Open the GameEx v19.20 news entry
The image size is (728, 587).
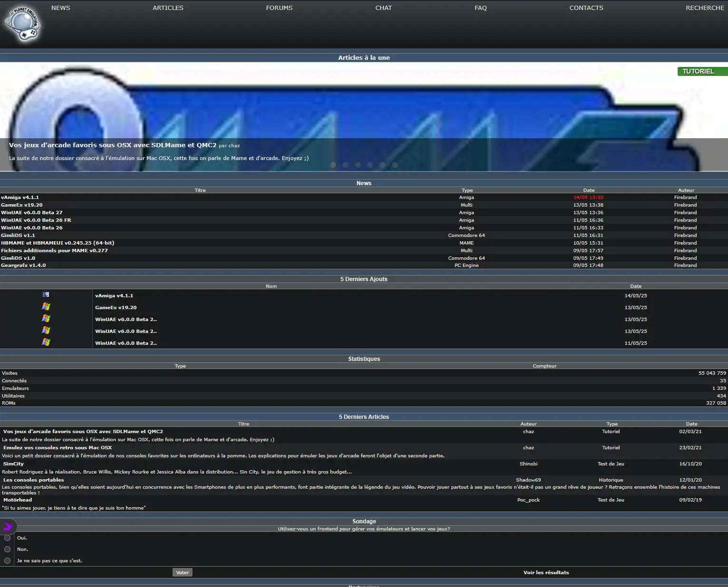coord(22,205)
